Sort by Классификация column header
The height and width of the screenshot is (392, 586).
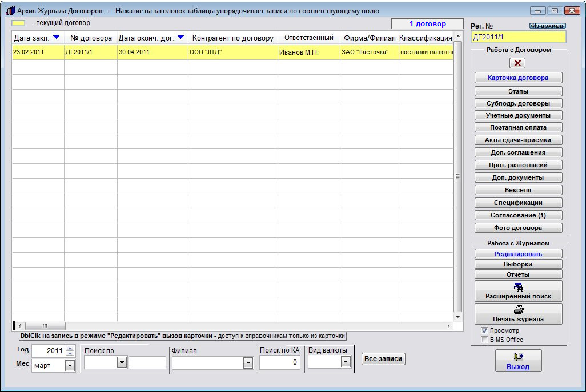pyautogui.click(x=426, y=38)
